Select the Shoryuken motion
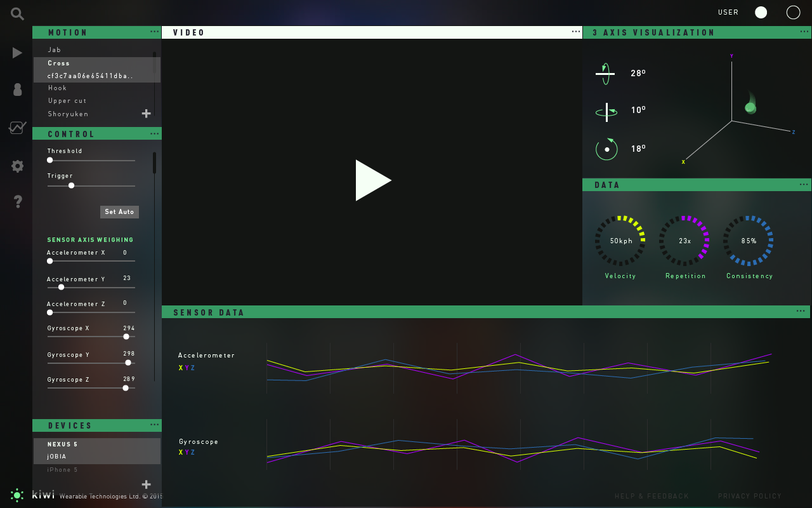The image size is (812, 508). (x=69, y=114)
